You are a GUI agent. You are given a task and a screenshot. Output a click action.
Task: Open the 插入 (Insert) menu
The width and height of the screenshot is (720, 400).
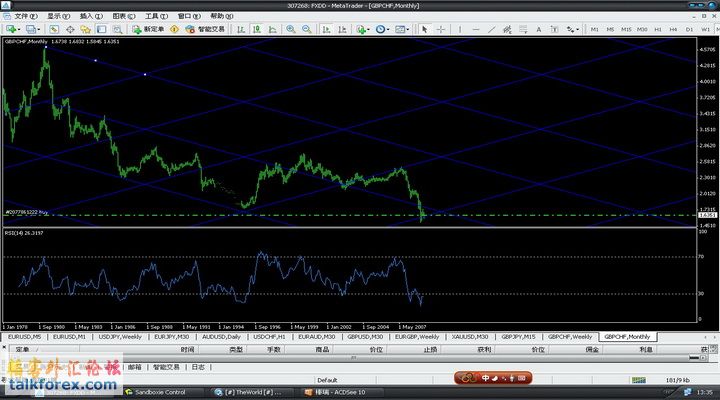pyautogui.click(x=91, y=16)
